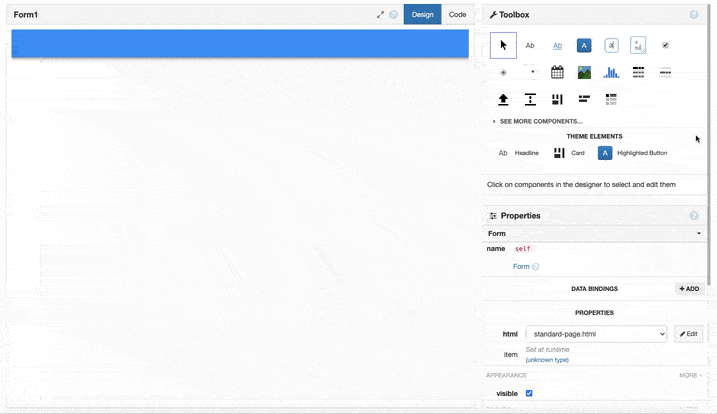Pick the TextArea component icon
Screen dimensions: 717x414
[x=638, y=45]
